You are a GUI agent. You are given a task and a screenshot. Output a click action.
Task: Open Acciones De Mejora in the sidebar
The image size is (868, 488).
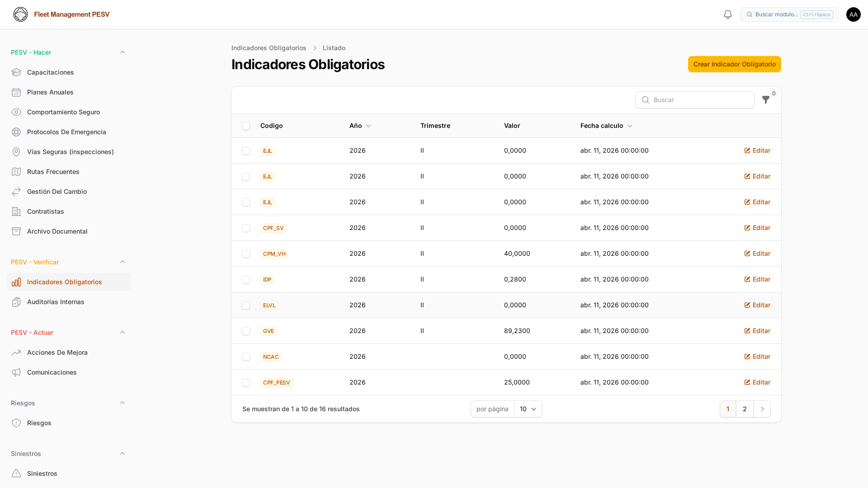point(69,352)
